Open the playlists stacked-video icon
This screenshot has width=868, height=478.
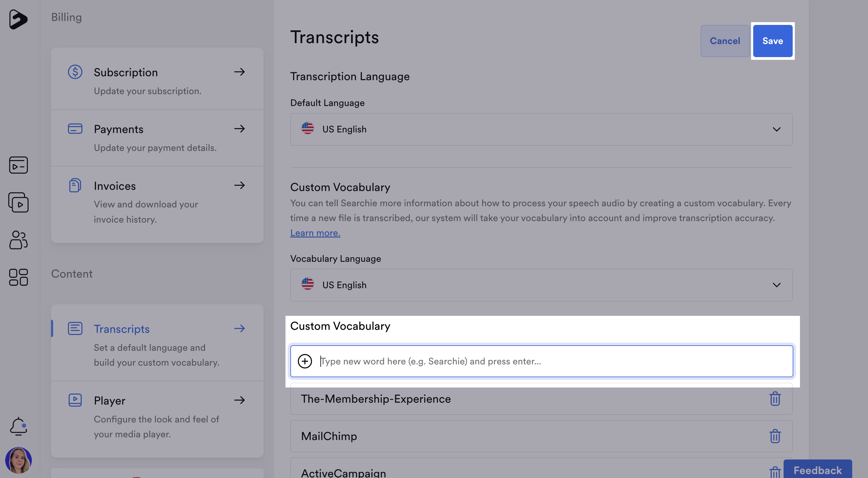coord(18,203)
